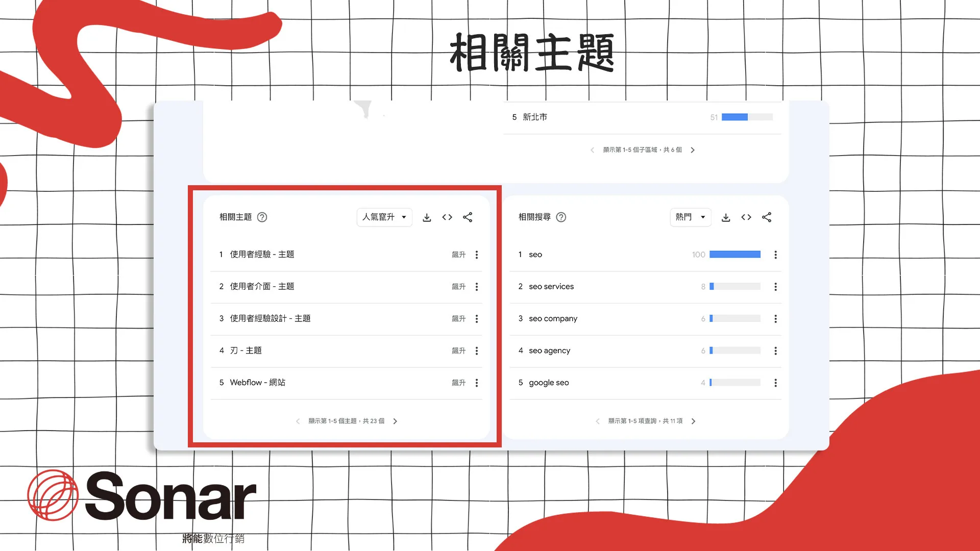Screen dimensions: 980x551
Task: Share the 相關搜尋 card
Action: 767,217
